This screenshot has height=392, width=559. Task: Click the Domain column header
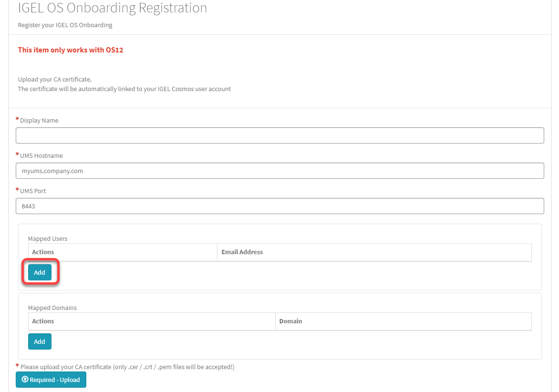pyautogui.click(x=290, y=321)
